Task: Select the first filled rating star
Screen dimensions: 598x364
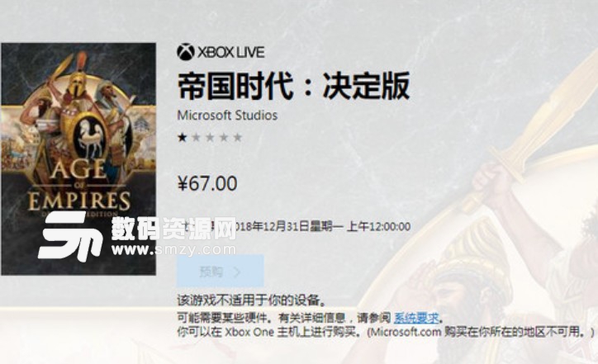Action: click(x=183, y=137)
